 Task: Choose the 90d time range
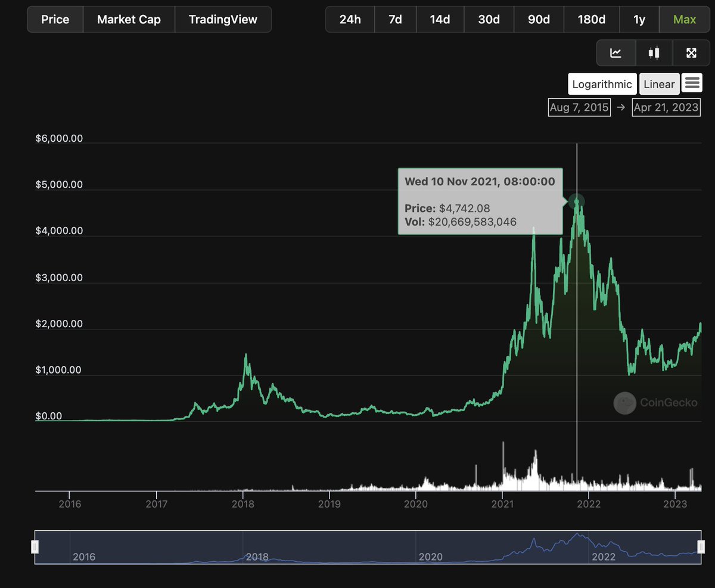click(539, 19)
